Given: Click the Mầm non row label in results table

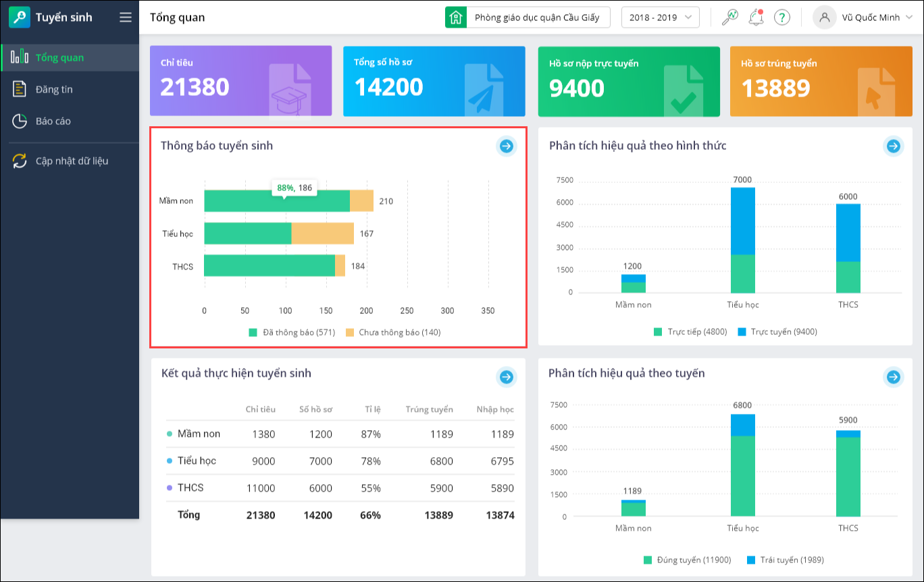Looking at the screenshot, I should [x=199, y=433].
